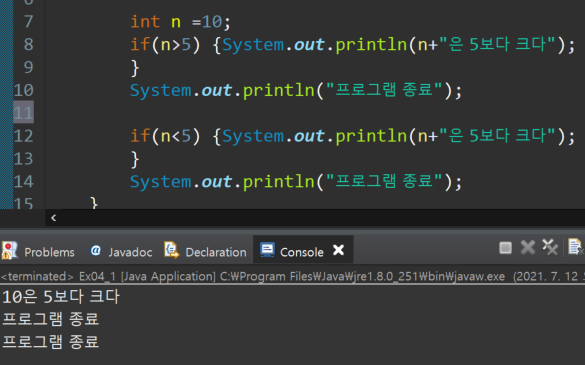
Task: Click the closing brace on line 9
Action: coord(135,68)
